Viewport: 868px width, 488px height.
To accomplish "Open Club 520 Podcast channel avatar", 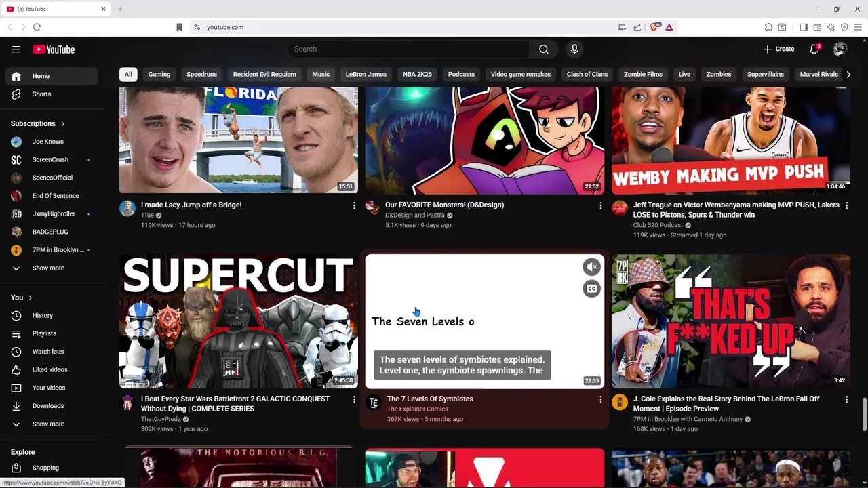I will pos(620,208).
